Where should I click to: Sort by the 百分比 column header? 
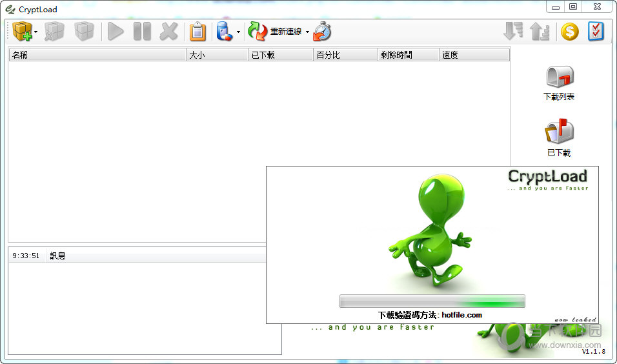click(x=345, y=55)
